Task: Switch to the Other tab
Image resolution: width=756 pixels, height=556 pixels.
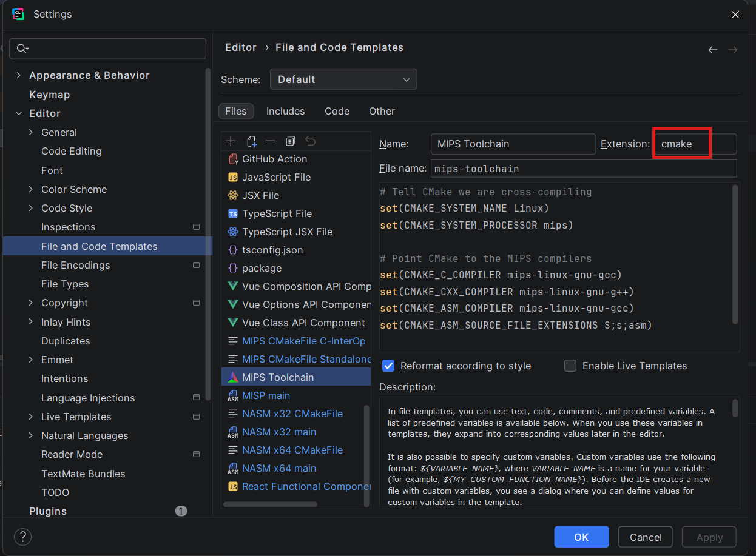Action: click(x=382, y=111)
